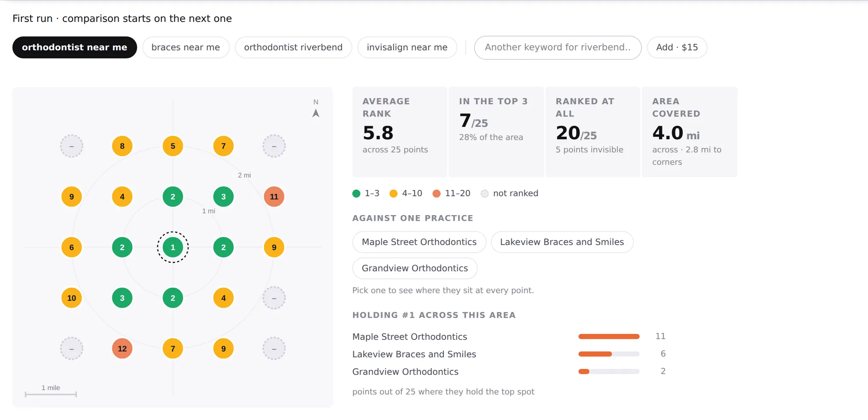The width and height of the screenshot is (868, 420).
Task: Click the 'In the top 3' stat card
Action: tap(496, 132)
